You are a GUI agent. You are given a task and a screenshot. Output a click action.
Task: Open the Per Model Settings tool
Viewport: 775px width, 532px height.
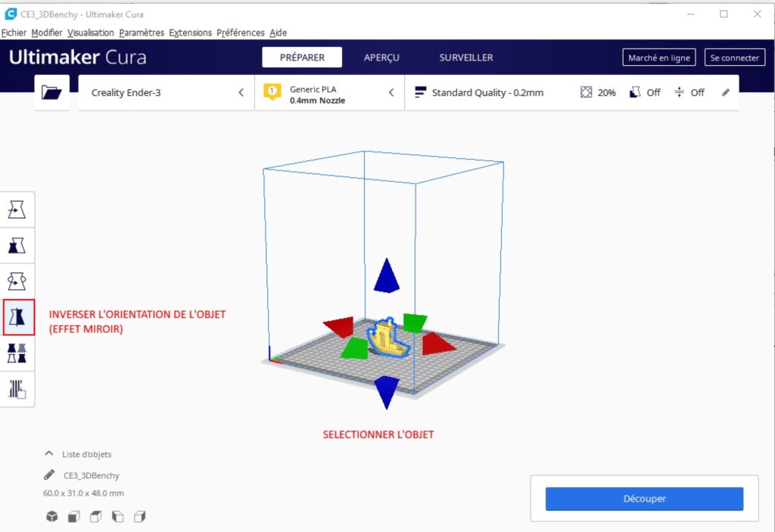(17, 353)
